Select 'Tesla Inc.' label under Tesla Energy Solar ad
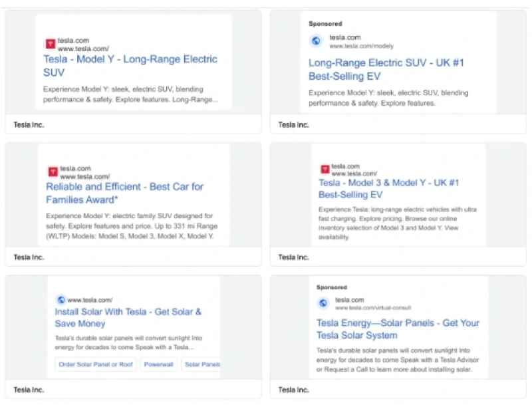The width and height of the screenshot is (532, 405). tap(293, 389)
